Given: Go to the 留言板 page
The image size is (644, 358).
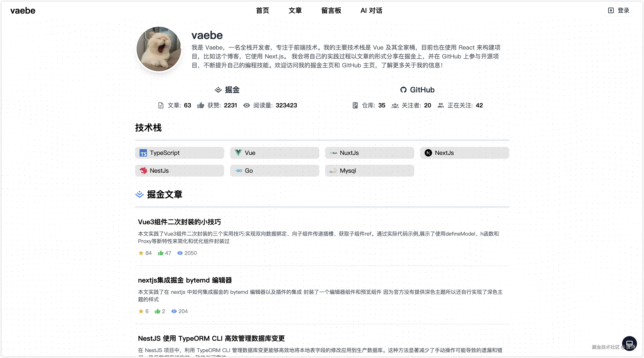Looking at the screenshot, I should click(x=331, y=11).
